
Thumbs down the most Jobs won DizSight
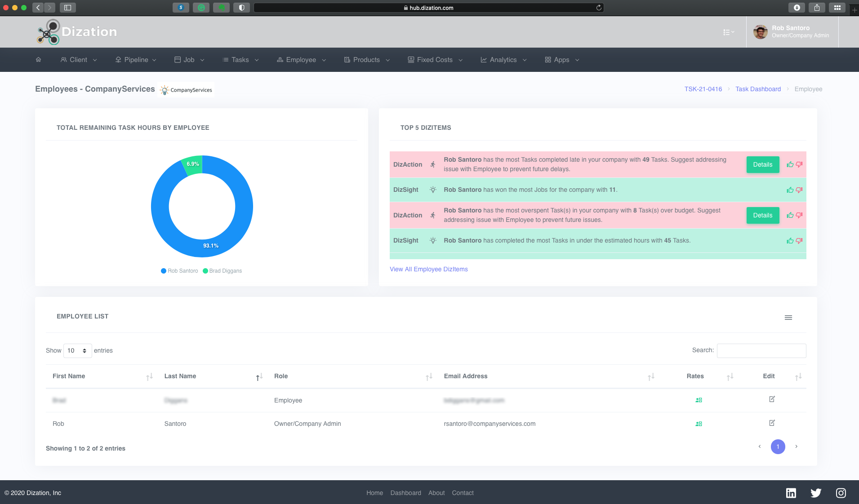(799, 190)
